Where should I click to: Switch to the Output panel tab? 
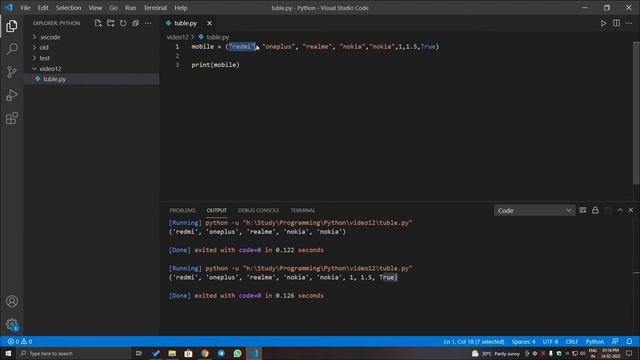click(x=216, y=210)
